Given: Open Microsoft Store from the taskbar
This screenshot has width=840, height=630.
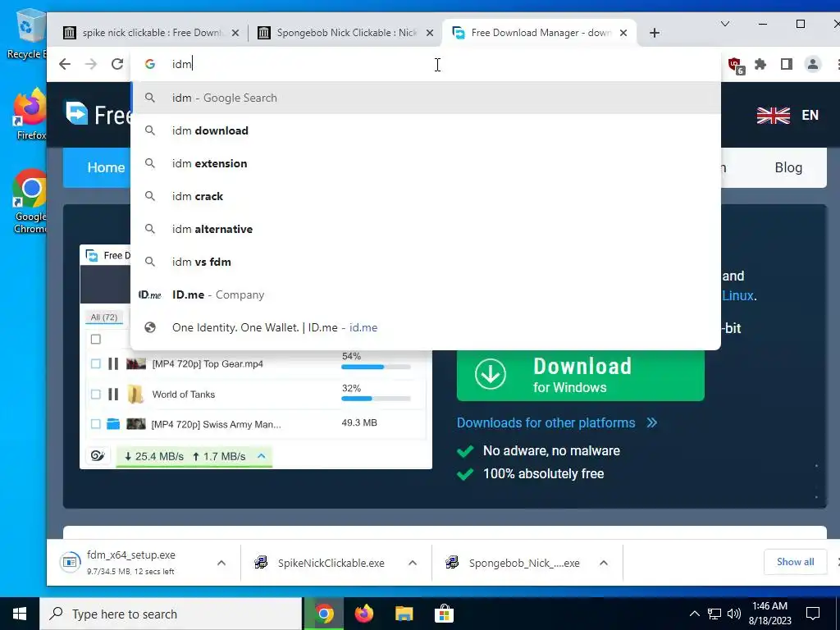Looking at the screenshot, I should 444,614.
